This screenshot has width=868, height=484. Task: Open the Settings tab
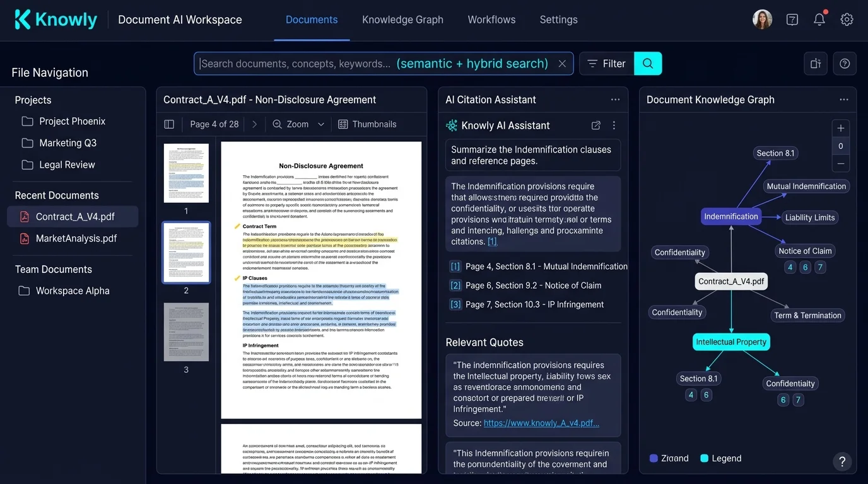click(558, 20)
